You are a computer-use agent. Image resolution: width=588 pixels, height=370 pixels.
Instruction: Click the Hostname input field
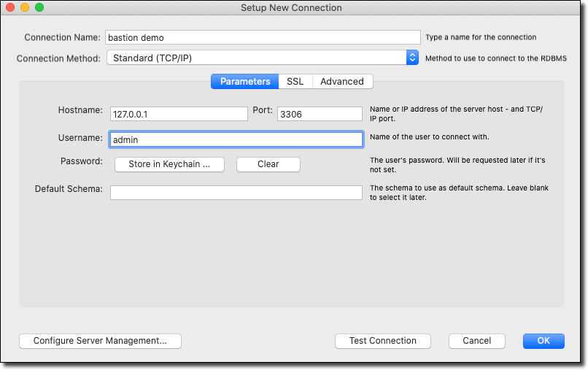click(179, 114)
